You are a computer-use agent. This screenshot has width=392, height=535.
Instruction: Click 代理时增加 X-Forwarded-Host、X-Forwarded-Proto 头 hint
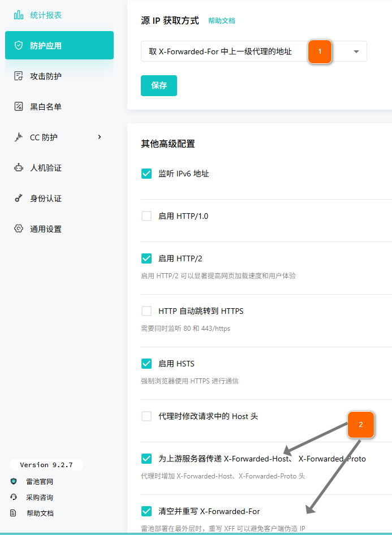[x=223, y=476]
